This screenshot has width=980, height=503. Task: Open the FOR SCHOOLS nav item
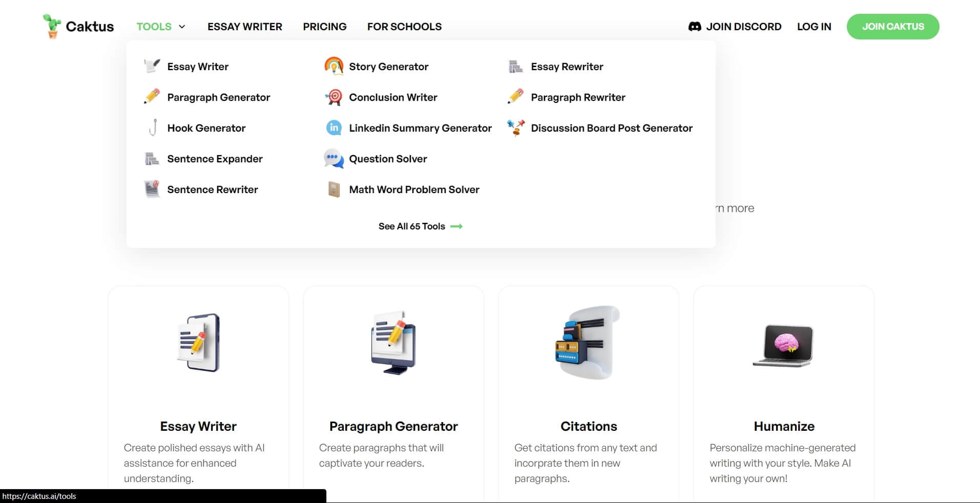pyautogui.click(x=404, y=27)
